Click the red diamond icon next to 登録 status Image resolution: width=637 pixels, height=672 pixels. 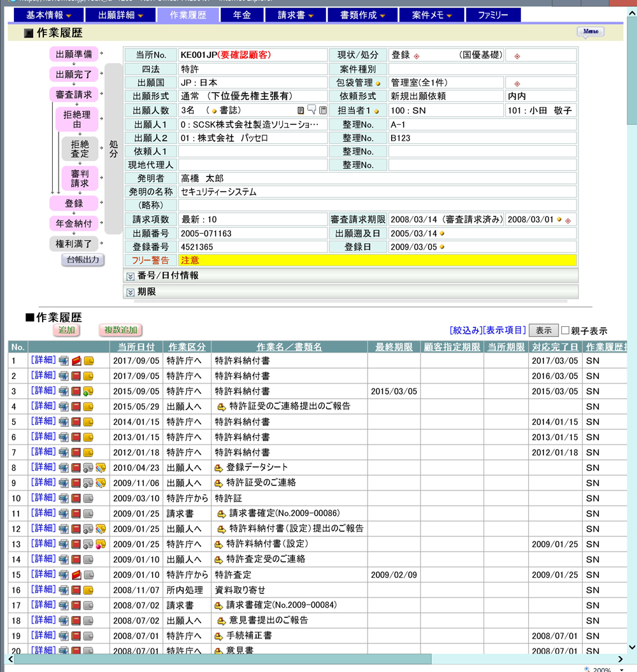(x=417, y=56)
